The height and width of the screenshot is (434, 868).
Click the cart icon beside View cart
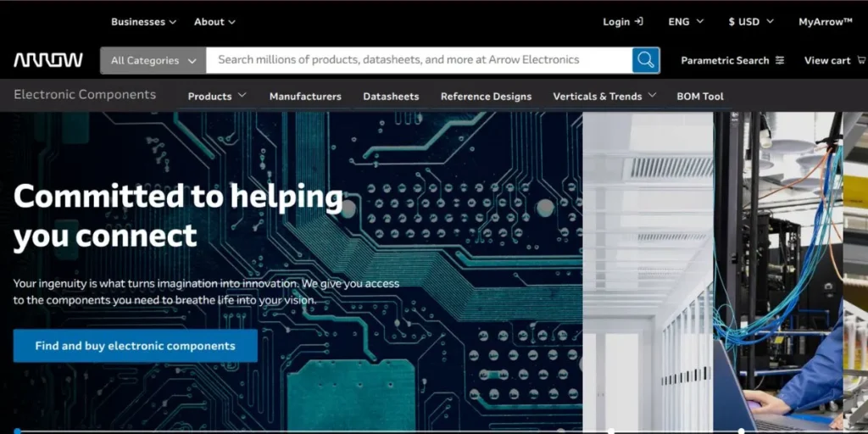coord(861,60)
